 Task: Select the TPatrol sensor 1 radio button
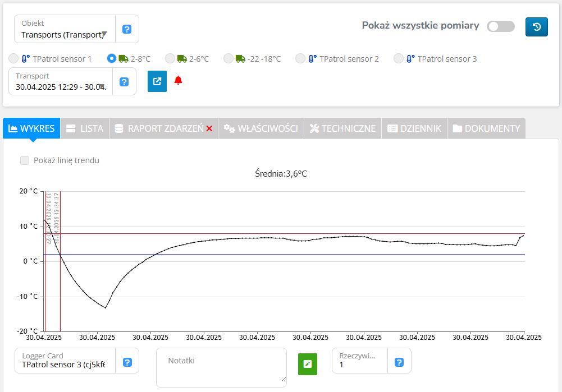[x=13, y=58]
